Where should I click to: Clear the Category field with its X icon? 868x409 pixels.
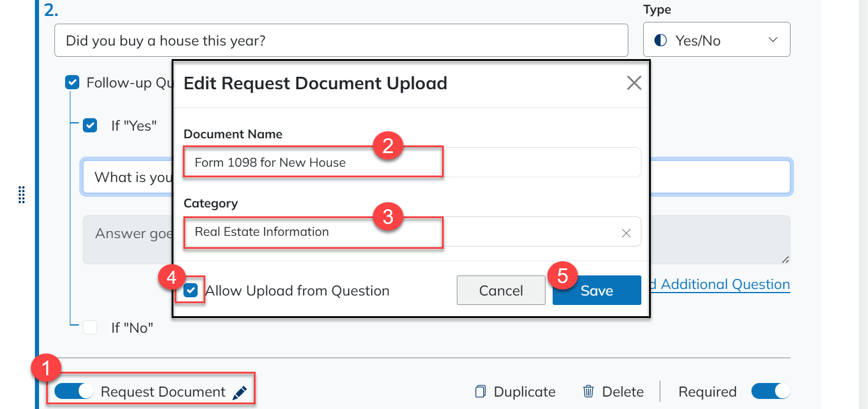click(626, 233)
